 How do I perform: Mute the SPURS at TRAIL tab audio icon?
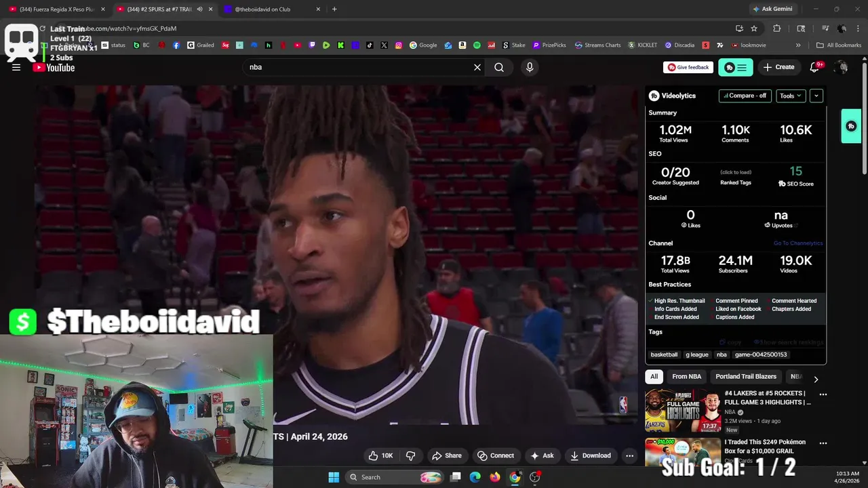(199, 9)
